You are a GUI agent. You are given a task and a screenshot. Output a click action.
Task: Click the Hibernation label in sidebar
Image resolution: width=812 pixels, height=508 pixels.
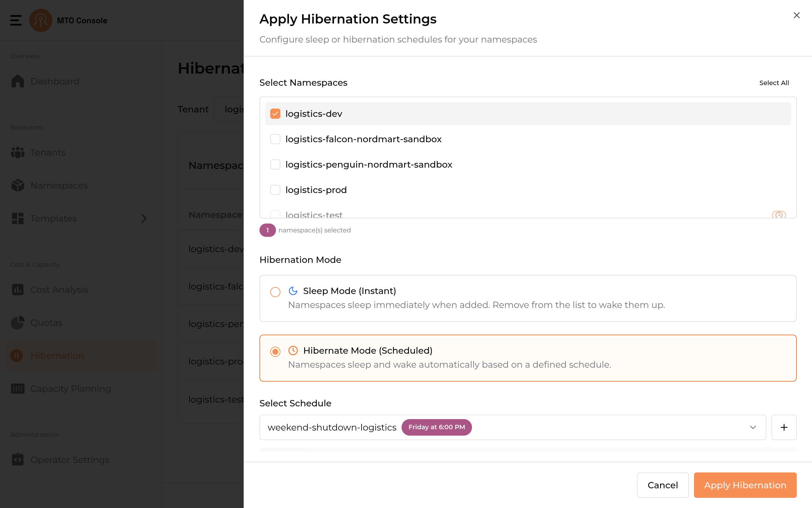coord(57,356)
